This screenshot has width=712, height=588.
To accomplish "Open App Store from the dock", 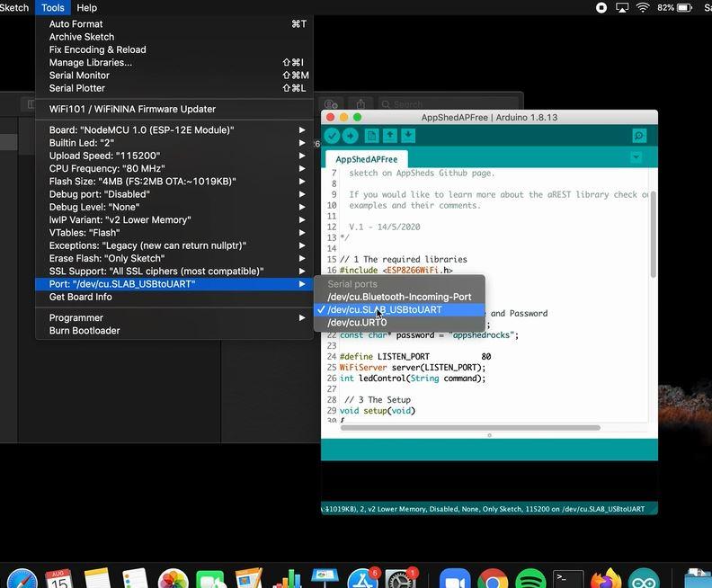I will 363,578.
